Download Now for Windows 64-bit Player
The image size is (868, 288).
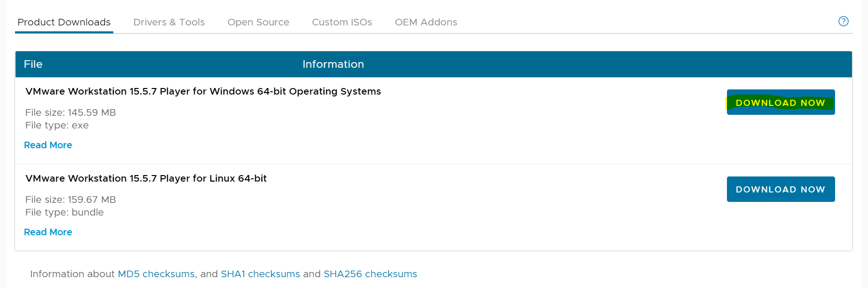[x=781, y=102]
